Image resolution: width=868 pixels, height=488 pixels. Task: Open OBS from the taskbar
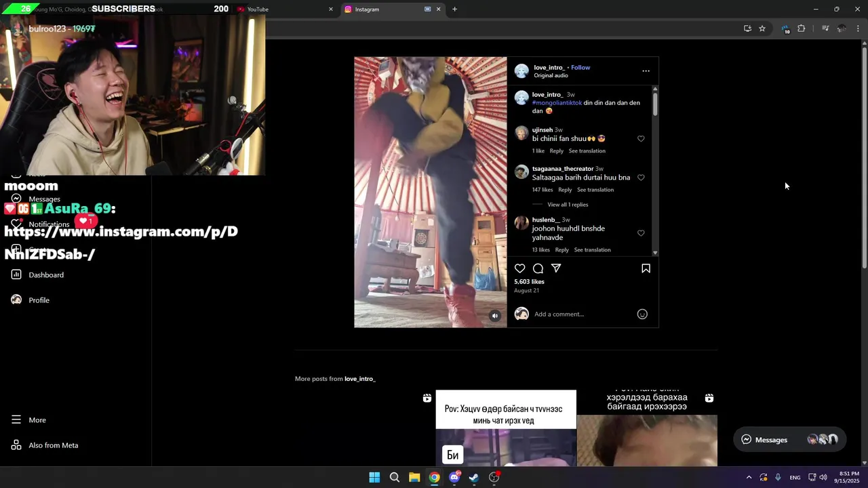pyautogui.click(x=494, y=477)
